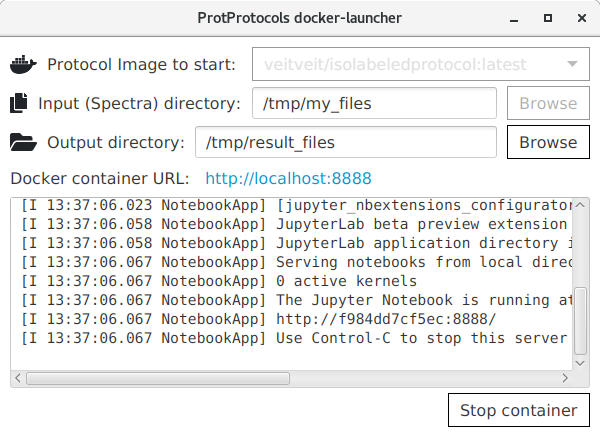600x437 pixels.
Task: Maximize the docker-launcher window
Action: tap(548, 18)
